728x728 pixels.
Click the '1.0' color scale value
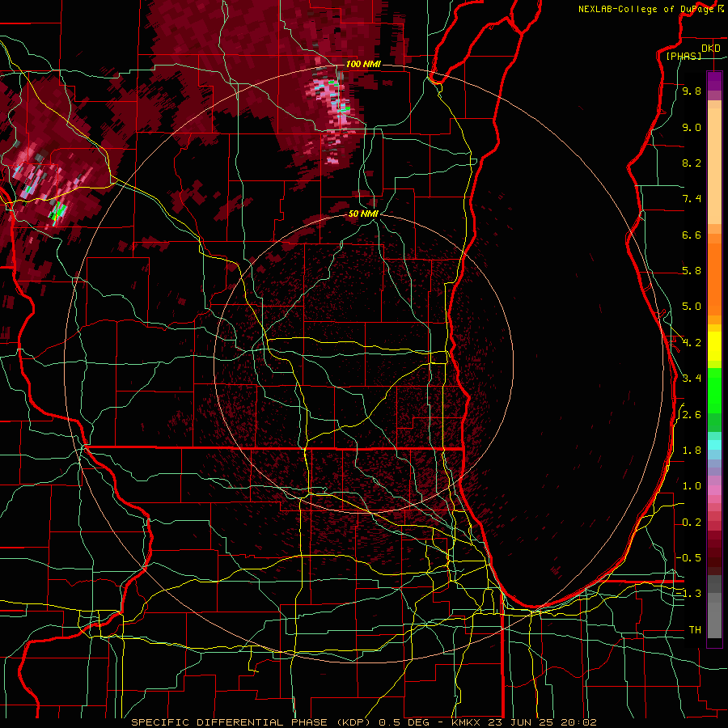click(692, 486)
